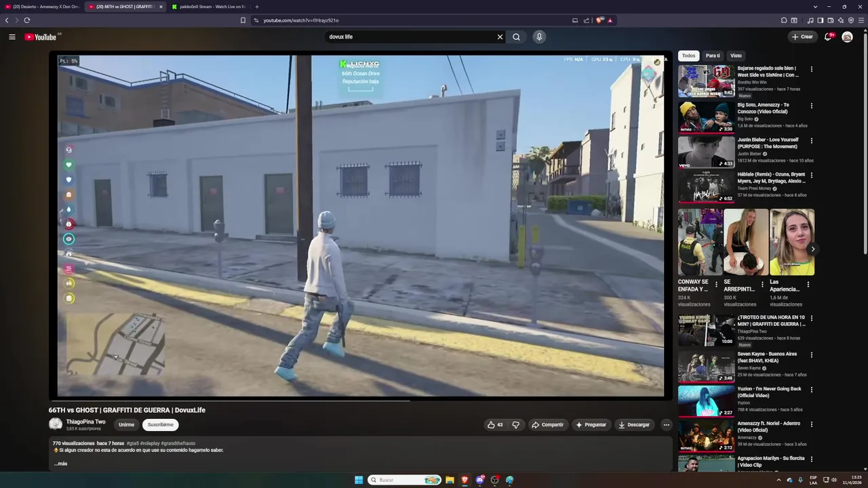
Task: Expand description with ...más
Action: pos(60,464)
